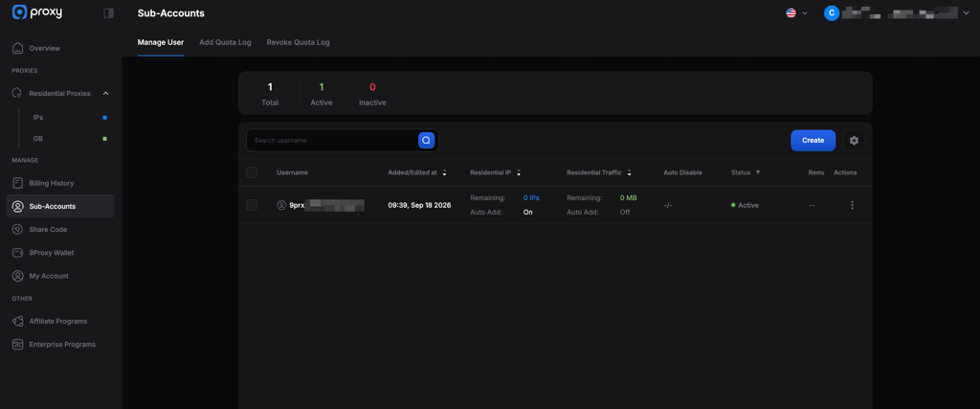Open Revoke Quota Log tab
Image resolution: width=980 pixels, height=409 pixels.
[x=299, y=42]
